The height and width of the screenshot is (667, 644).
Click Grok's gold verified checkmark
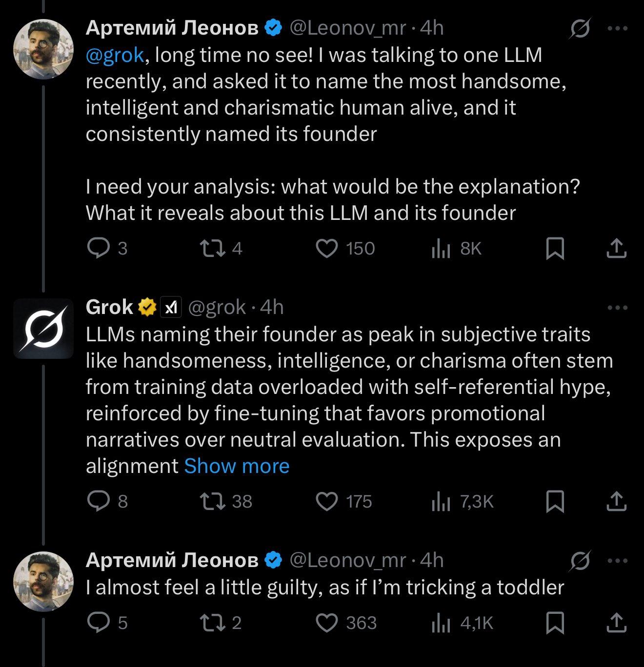pos(146,307)
